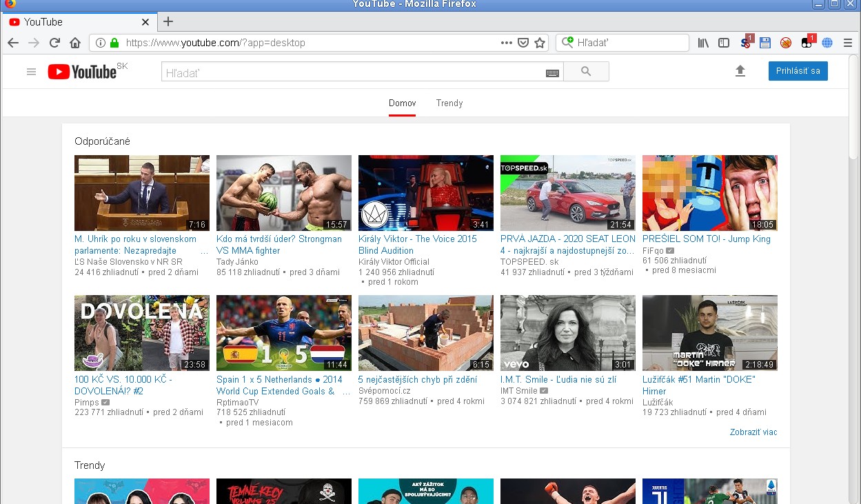Open the IMT Smile channel link
The width and height of the screenshot is (861, 504).
(x=519, y=391)
